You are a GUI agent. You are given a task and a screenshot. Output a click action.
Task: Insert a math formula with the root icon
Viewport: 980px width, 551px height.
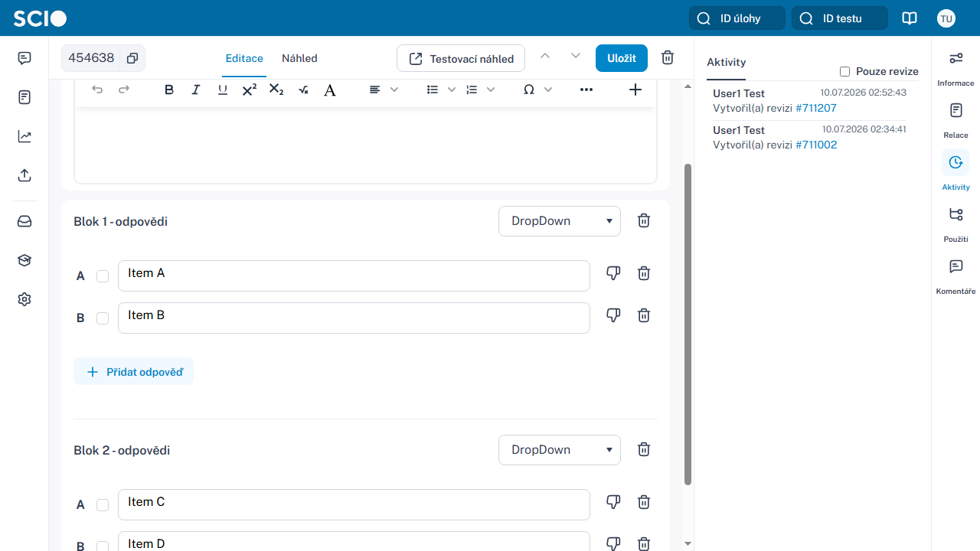(303, 90)
